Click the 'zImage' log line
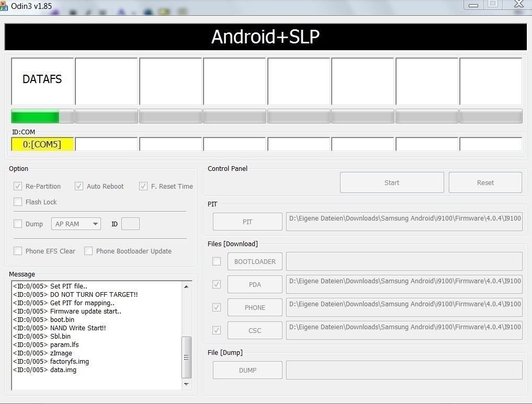 (x=42, y=353)
